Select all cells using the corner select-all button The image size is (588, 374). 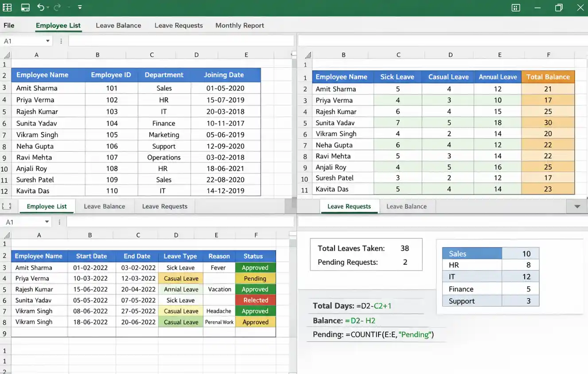tap(6, 55)
